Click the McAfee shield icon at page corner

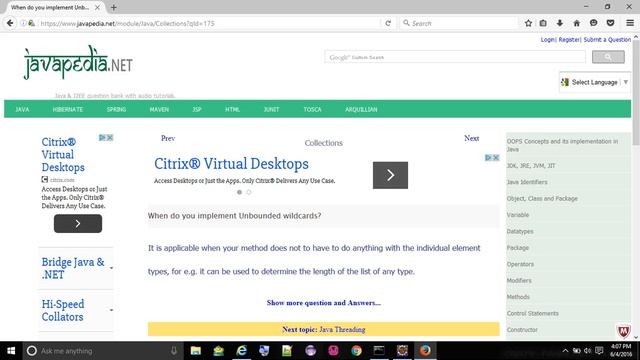coord(623,331)
